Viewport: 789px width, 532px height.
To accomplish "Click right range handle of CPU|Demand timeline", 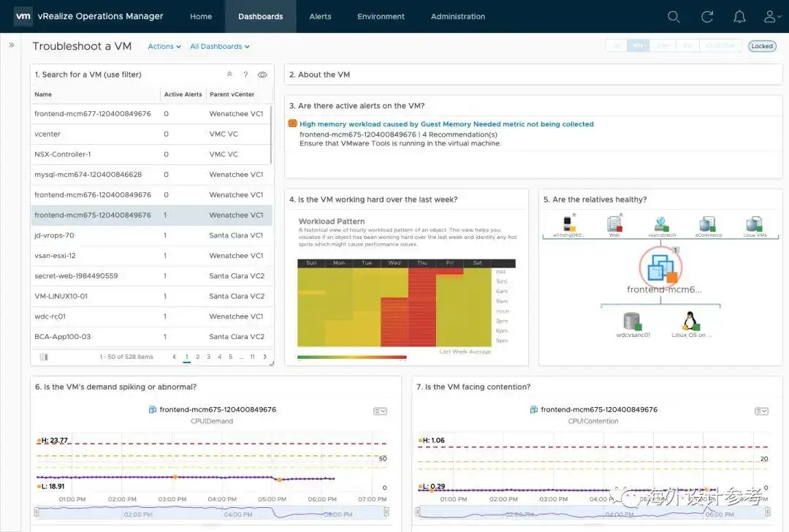I will pos(386,512).
